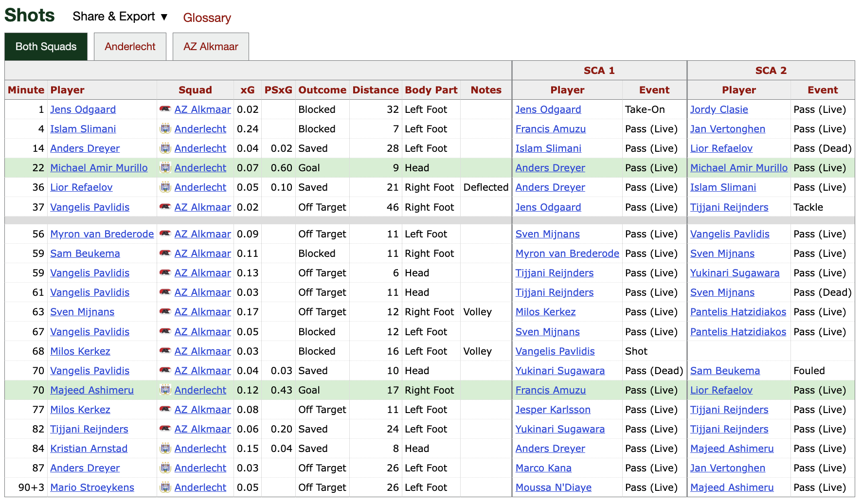The height and width of the screenshot is (504, 862).
Task: Sort by Notes column header
Action: click(486, 90)
